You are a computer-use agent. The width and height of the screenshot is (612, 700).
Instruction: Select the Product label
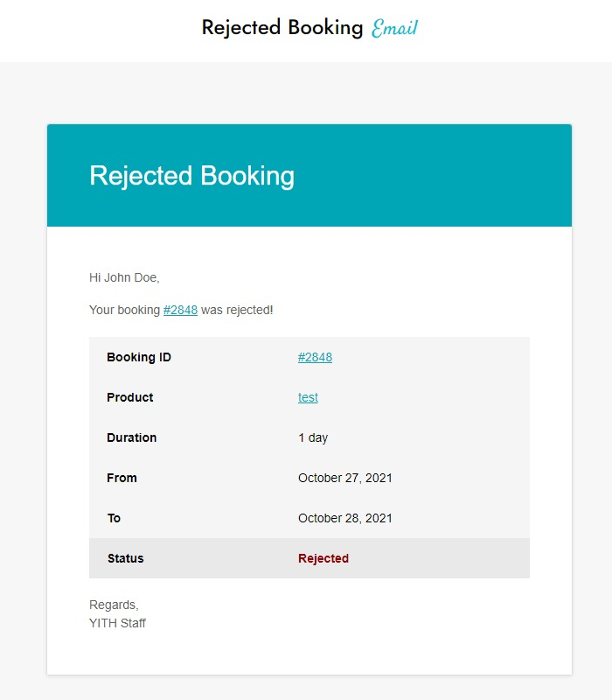click(x=129, y=397)
